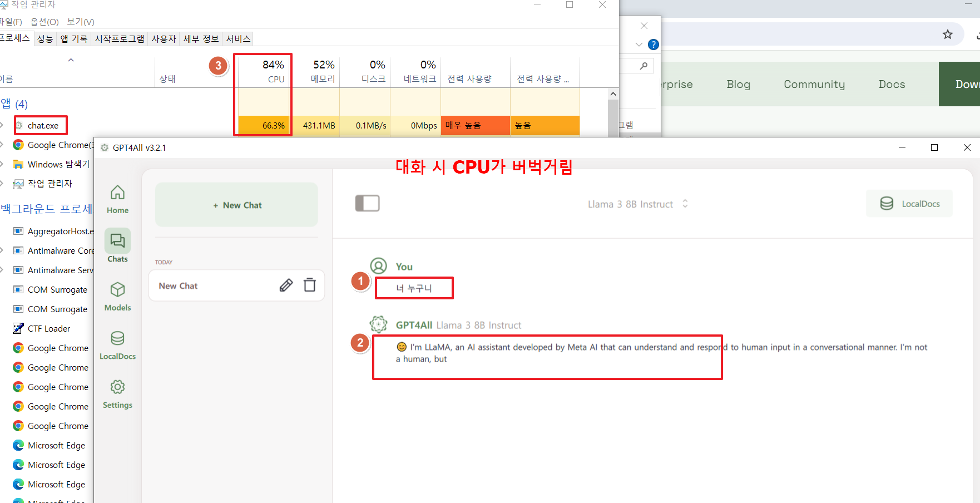Expand the Windows 탐색기 process group

[x=2, y=164]
